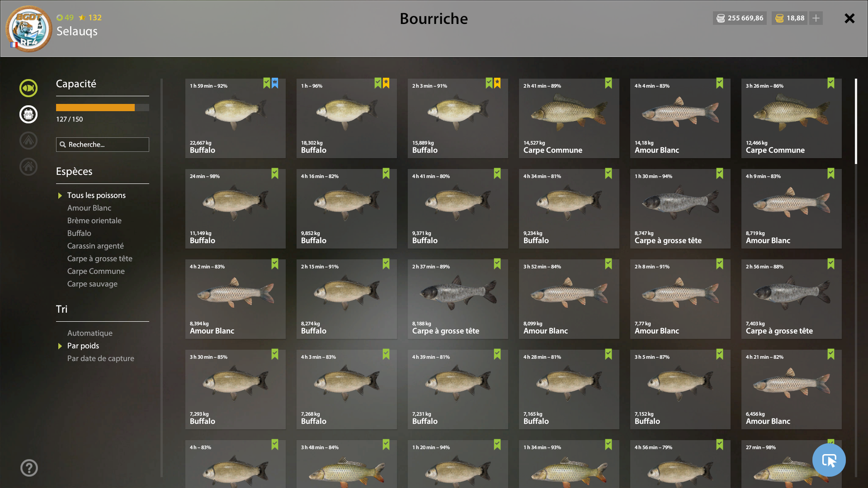Filter species by Amour Blanc
868x488 pixels.
click(x=89, y=208)
